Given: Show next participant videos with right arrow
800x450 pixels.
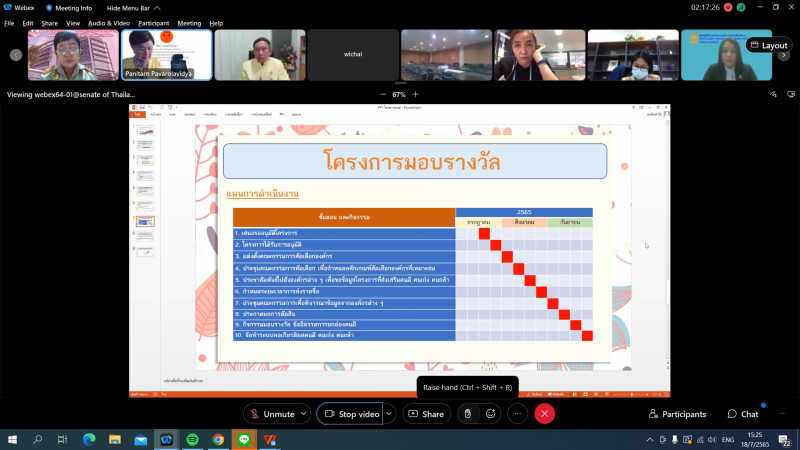Looking at the screenshot, I should [784, 55].
